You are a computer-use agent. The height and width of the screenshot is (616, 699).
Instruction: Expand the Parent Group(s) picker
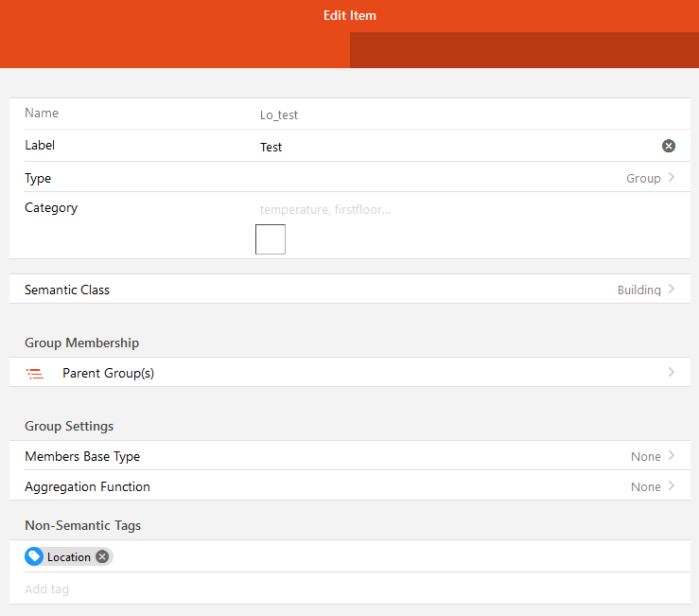point(350,373)
